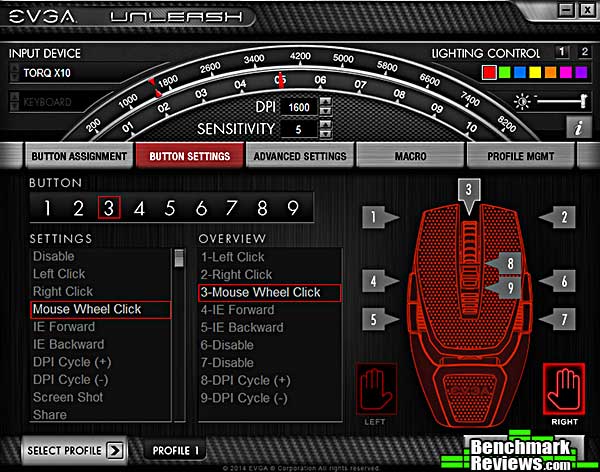Click mouse diagram button 2 label

[x=563, y=217]
